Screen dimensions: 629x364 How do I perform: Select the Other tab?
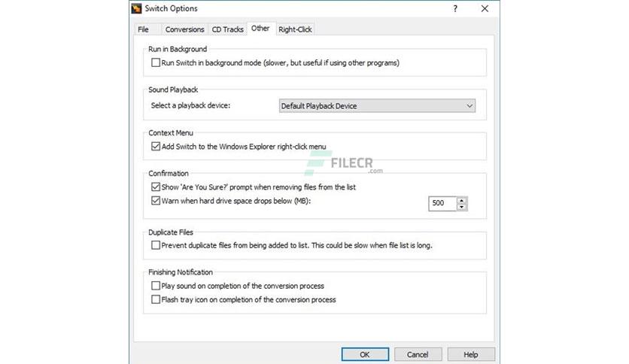[x=260, y=29]
